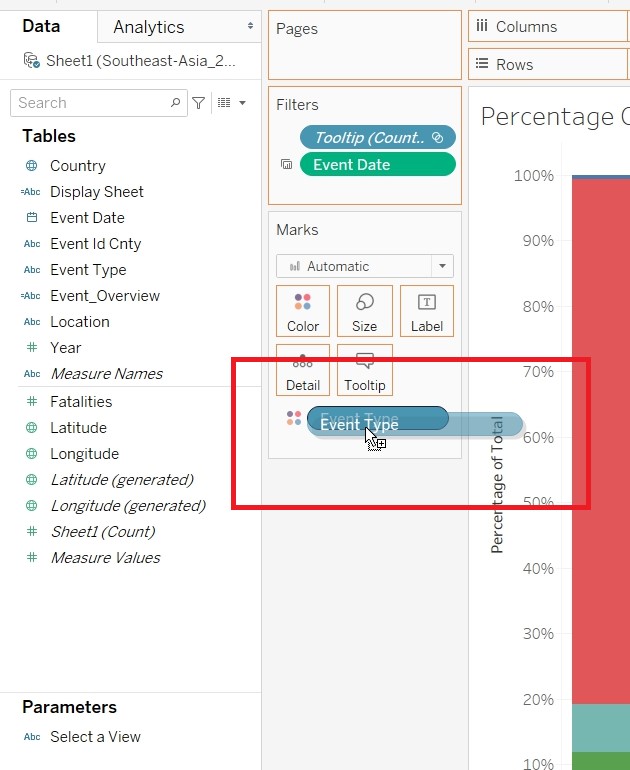Switch to the Analytics tab

148,27
